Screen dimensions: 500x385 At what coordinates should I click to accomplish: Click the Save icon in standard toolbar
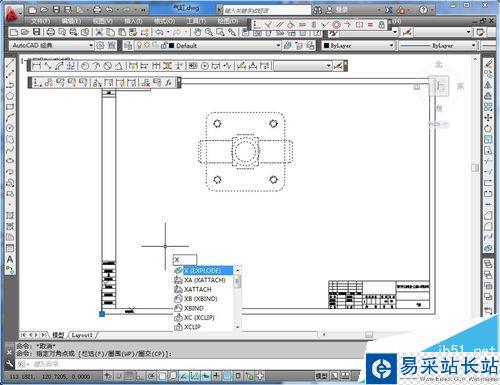point(36,32)
